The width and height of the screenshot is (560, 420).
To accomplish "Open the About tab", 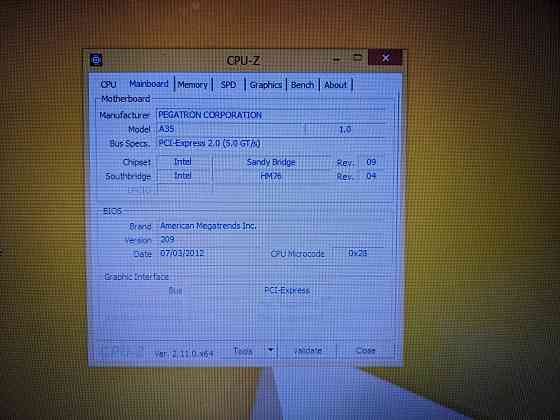I will [x=336, y=85].
